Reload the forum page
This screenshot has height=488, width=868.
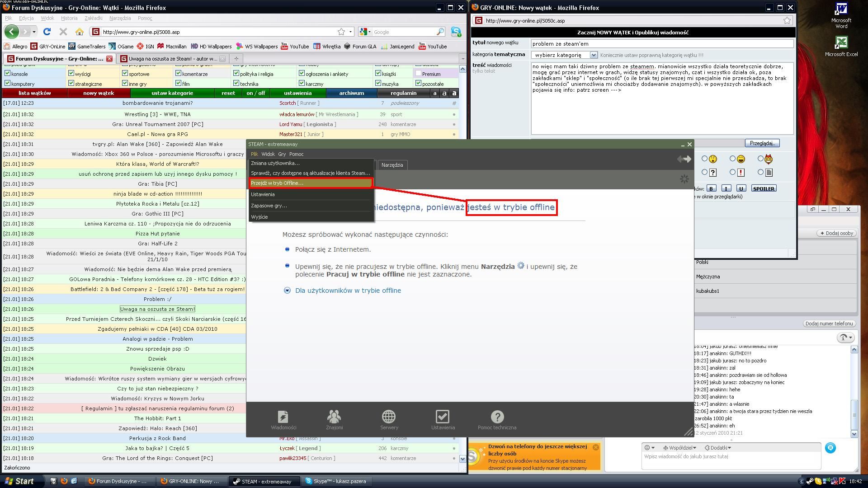47,32
